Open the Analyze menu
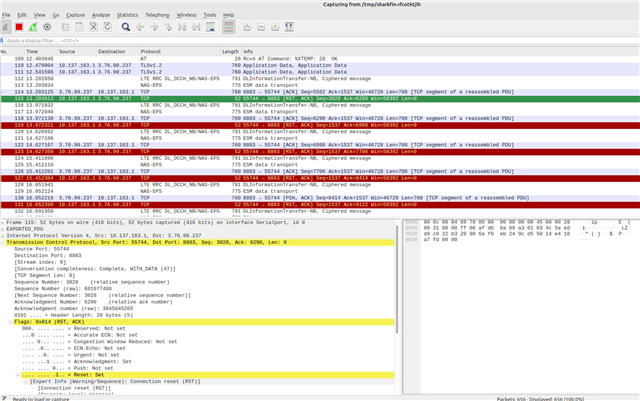Viewport: 640px width, 401px height. [101, 15]
